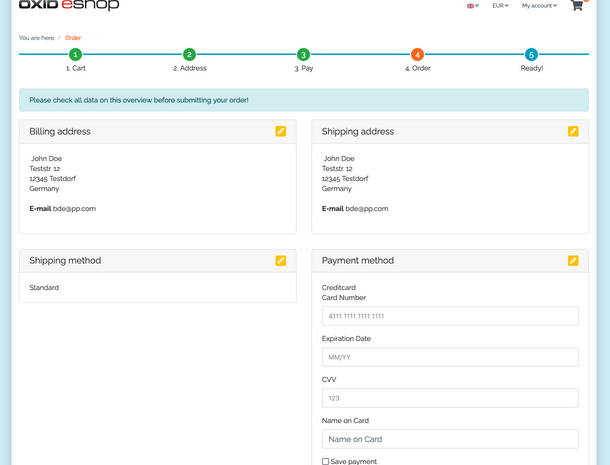Go to step 1 Cart circle
Viewport: 610px width, 465px height.
(75, 55)
